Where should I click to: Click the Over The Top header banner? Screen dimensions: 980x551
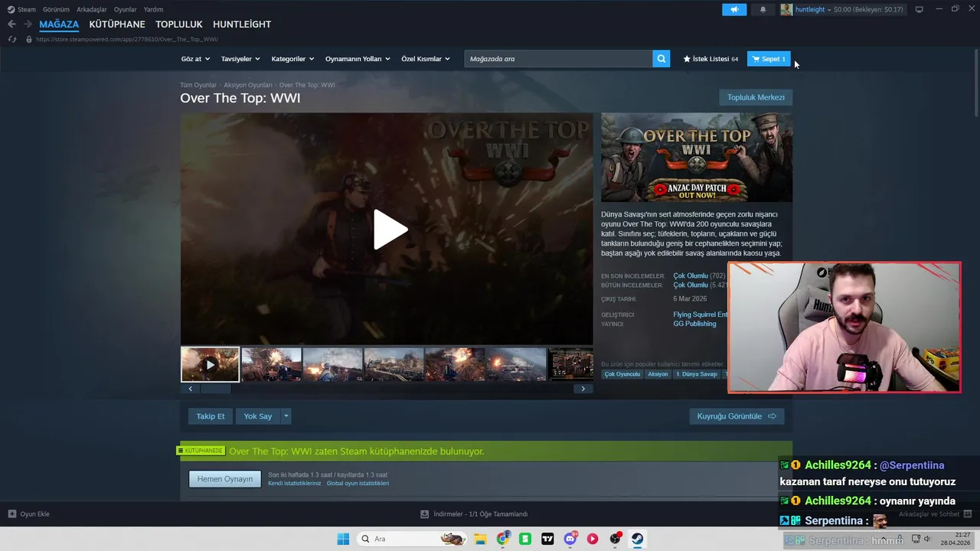[697, 158]
